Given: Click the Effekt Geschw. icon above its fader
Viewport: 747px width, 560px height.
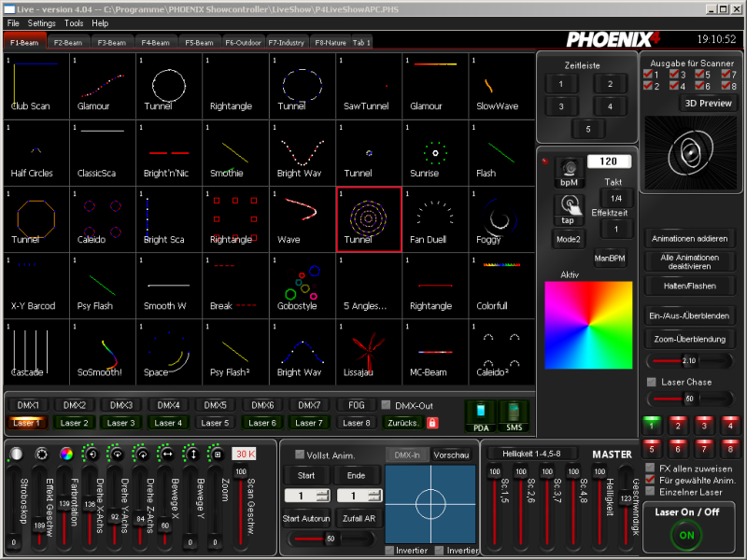Looking at the screenshot, I should coord(41,454).
